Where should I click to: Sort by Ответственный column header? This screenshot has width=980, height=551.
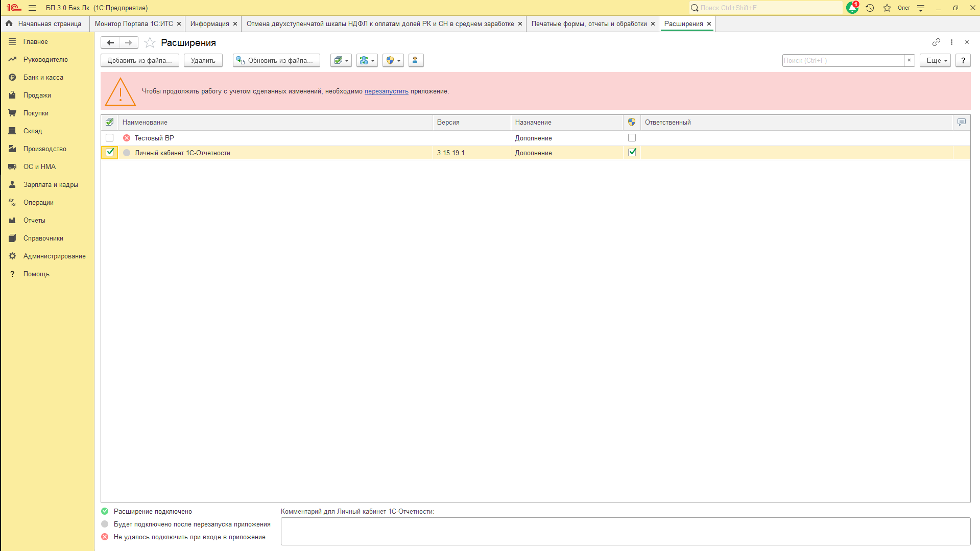click(x=797, y=122)
